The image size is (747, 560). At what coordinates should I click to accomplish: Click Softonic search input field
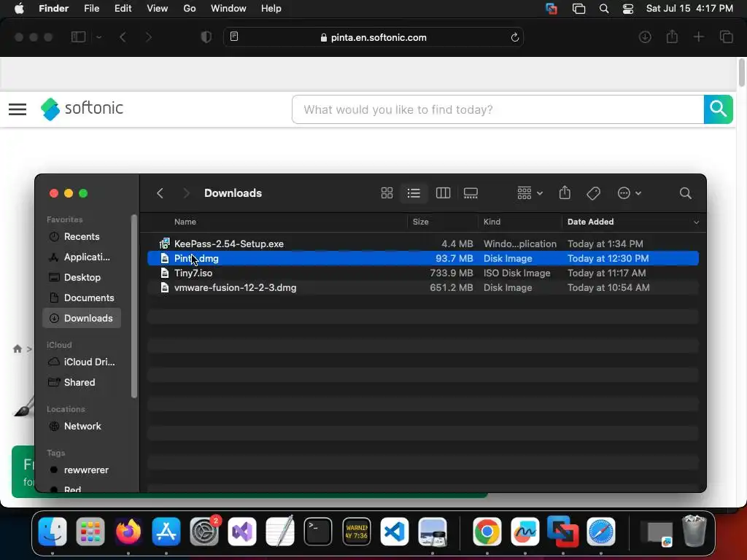498,109
